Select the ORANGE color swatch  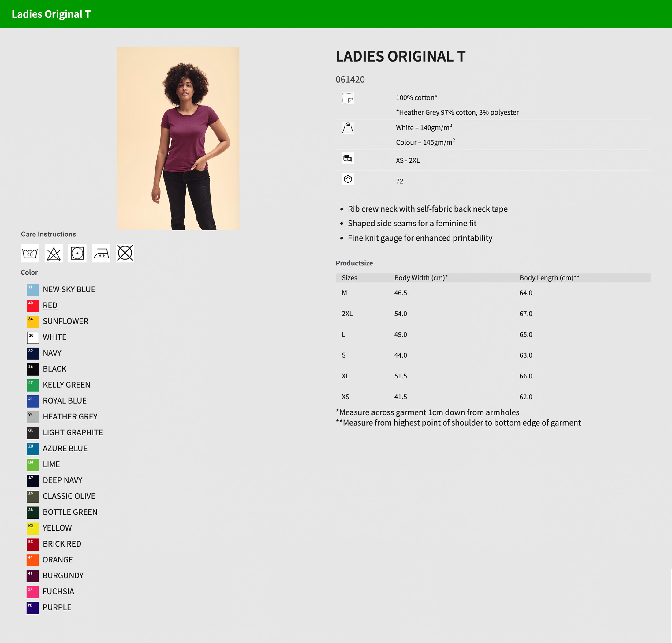tap(32, 560)
